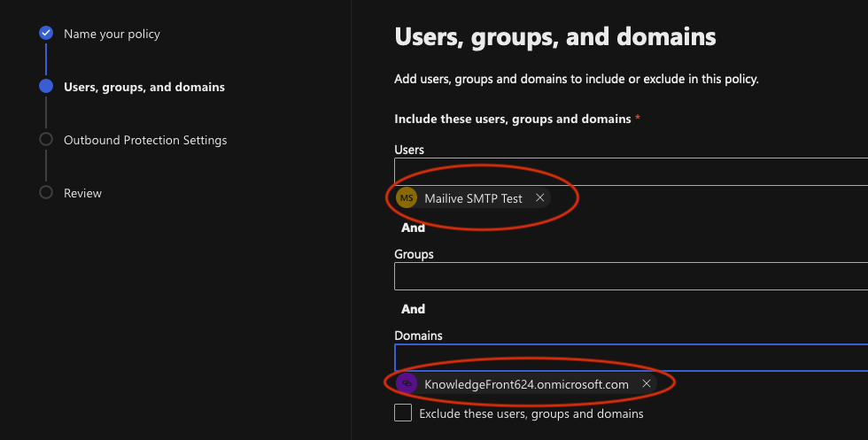The image size is (868, 440).
Task: Click into the Groups input field
Action: 631,276
